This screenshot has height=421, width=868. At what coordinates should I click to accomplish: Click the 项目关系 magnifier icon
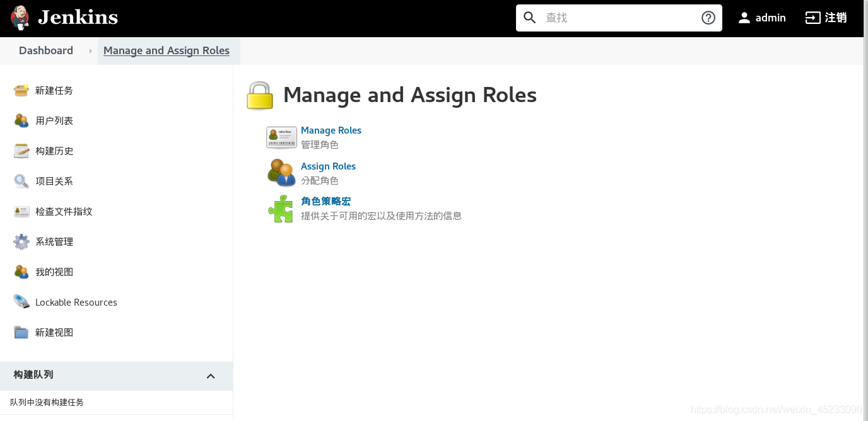point(21,181)
